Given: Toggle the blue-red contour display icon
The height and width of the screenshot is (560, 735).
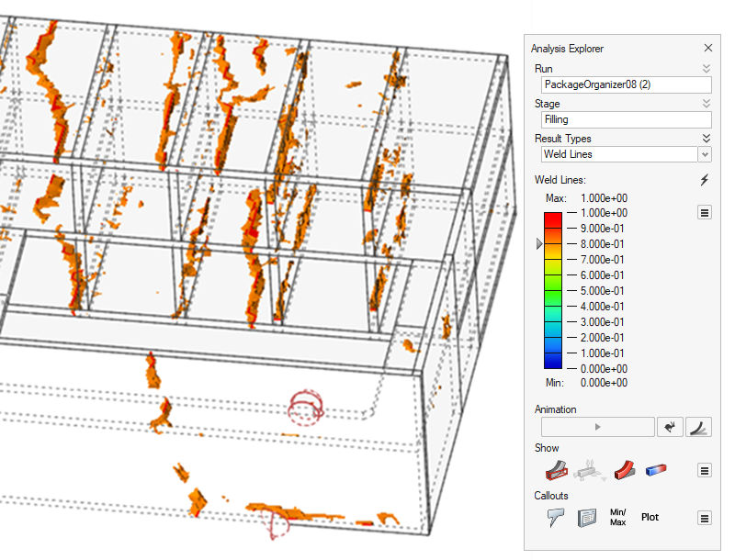Looking at the screenshot, I should [656, 471].
